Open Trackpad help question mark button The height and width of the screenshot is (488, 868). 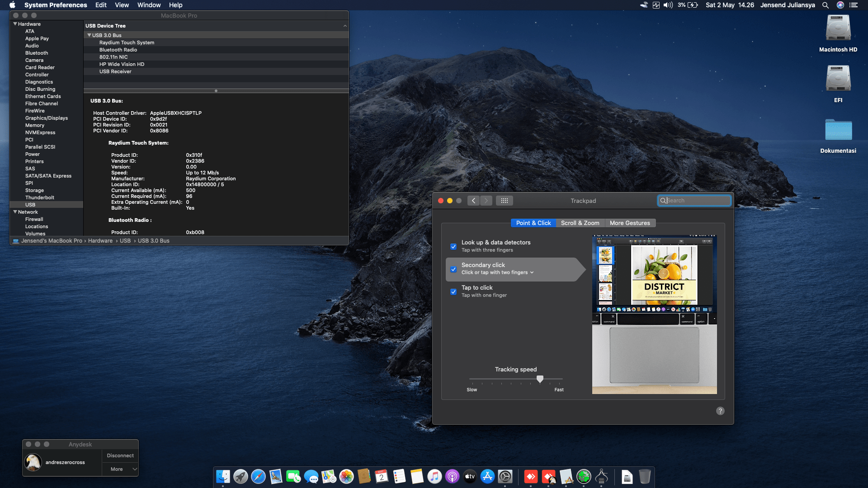(x=720, y=411)
